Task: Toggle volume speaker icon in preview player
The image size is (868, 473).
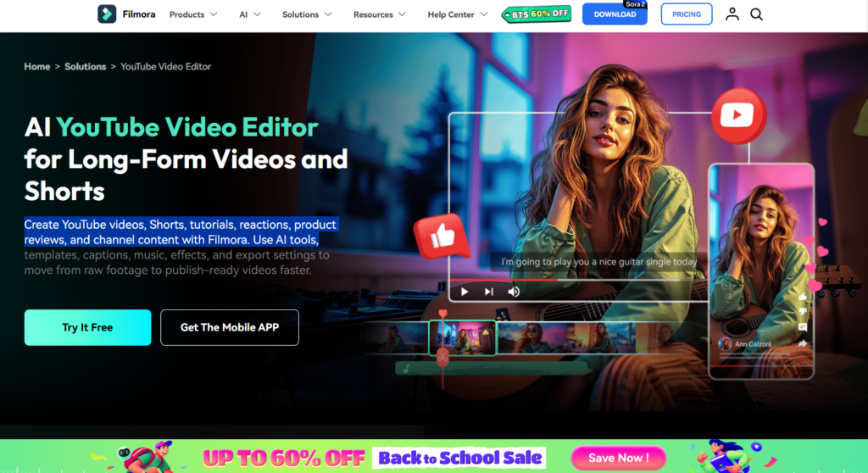Action: point(514,292)
